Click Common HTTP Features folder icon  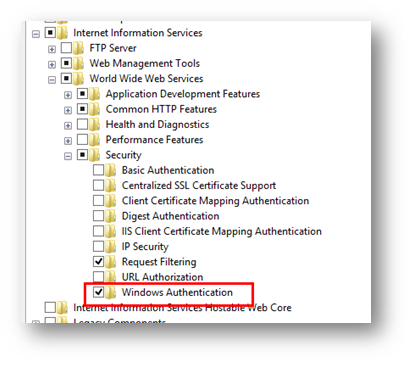tap(94, 109)
